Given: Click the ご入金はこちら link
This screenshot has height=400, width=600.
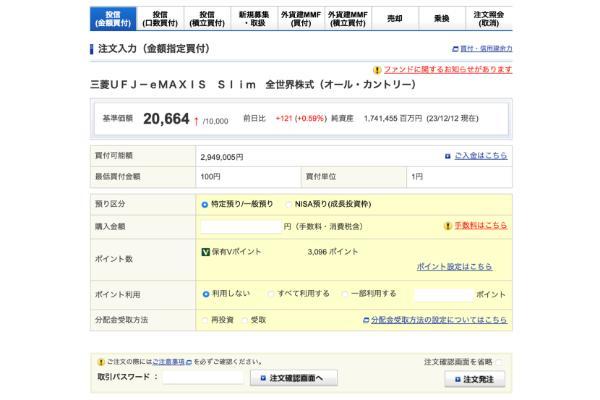Looking at the screenshot, I should click(x=481, y=156).
